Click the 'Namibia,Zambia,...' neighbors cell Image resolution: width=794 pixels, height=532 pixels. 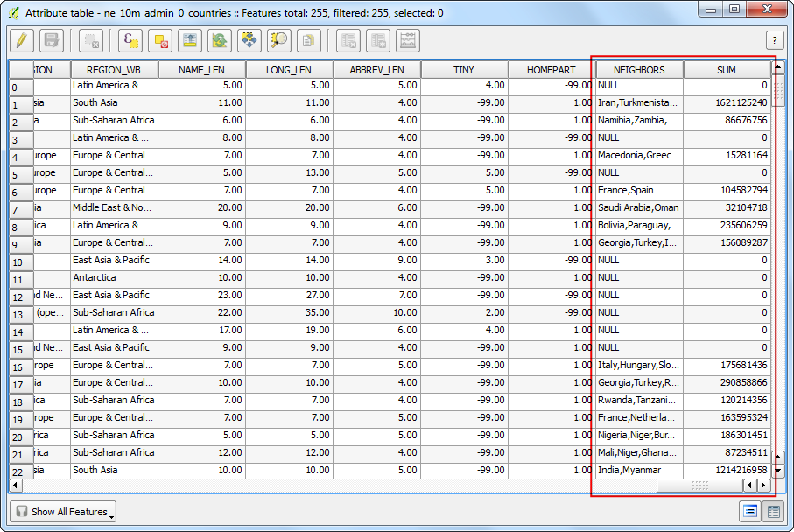click(639, 120)
